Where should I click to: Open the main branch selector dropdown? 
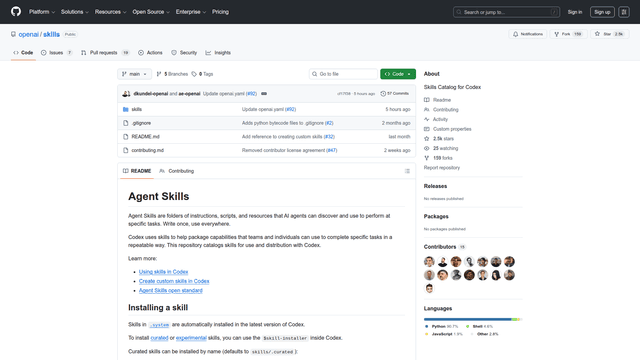click(134, 74)
